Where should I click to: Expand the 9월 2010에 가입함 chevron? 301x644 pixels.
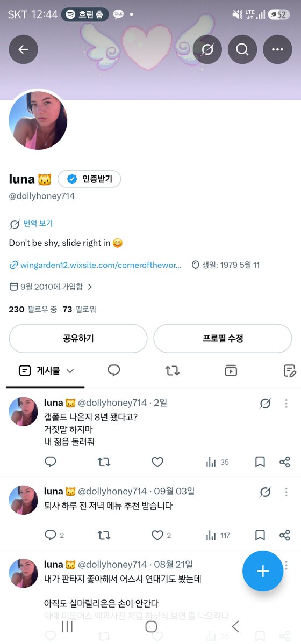90,287
